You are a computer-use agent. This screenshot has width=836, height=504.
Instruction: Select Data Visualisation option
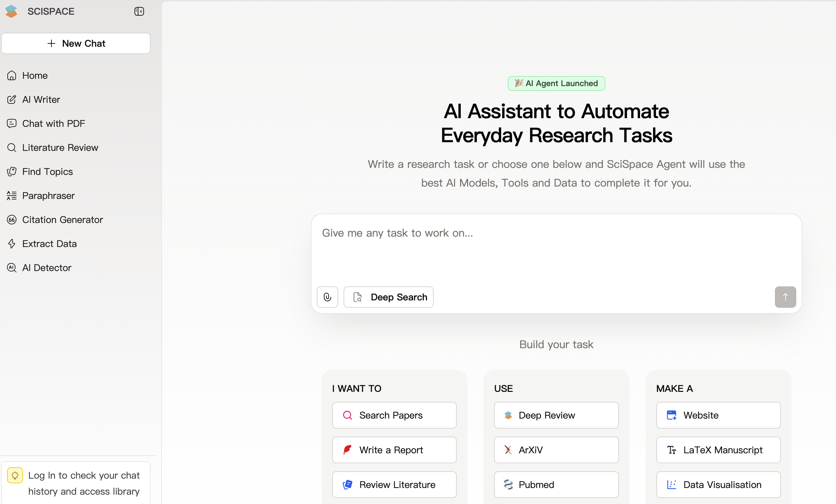click(x=718, y=485)
